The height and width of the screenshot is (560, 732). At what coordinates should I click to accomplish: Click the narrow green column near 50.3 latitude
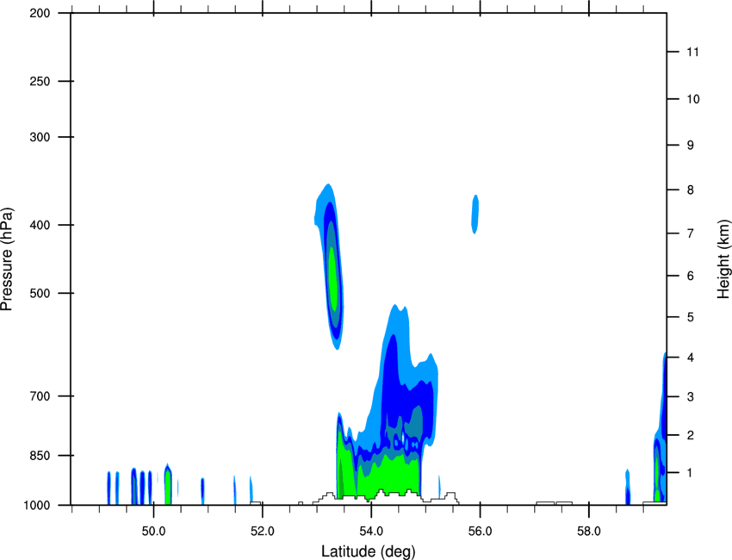(168, 487)
